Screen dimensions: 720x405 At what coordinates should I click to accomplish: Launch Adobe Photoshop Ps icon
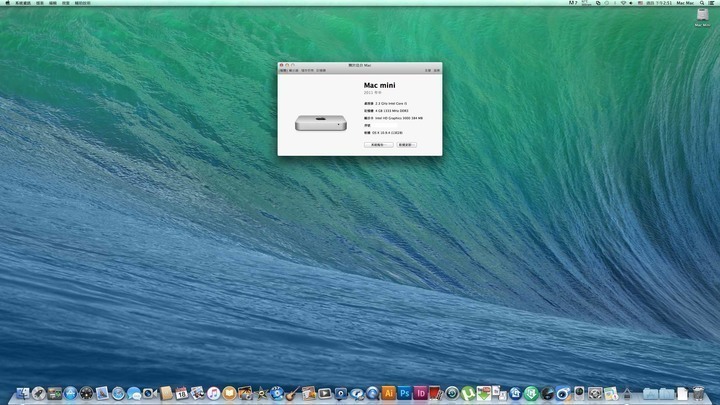click(x=405, y=393)
